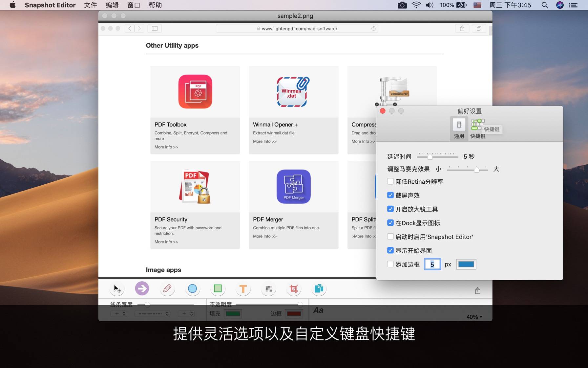Open the General preferences tab icon
Image resolution: width=588 pixels, height=368 pixels.
click(x=459, y=125)
